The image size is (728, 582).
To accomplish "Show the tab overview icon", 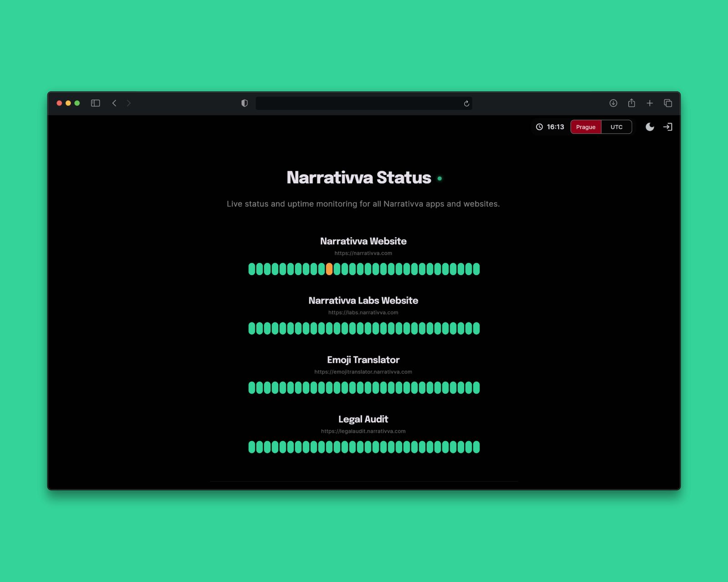I will coord(668,103).
